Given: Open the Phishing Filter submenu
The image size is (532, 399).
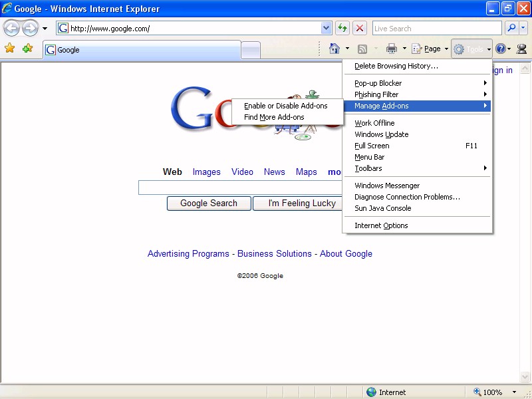Looking at the screenshot, I should 418,94.
